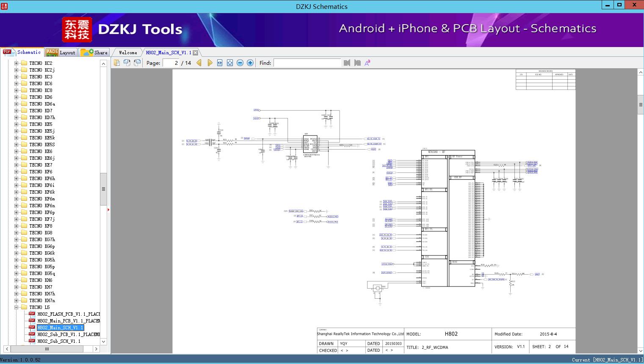Click the Find text input field

click(x=307, y=63)
